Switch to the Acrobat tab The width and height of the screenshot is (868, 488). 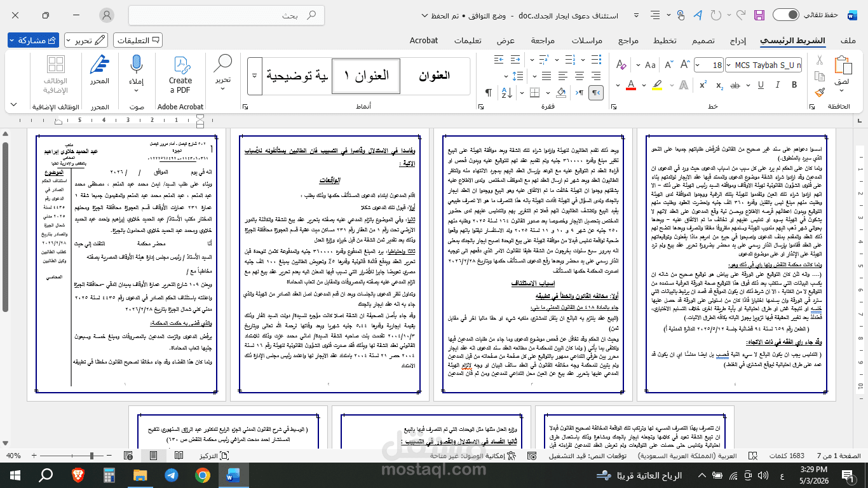[x=423, y=41]
